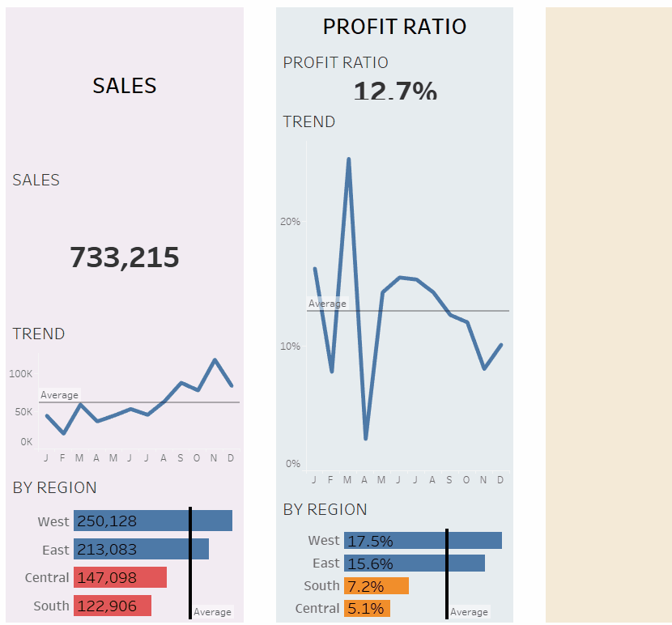
Task: Click the 733,215 total sales figure
Action: click(125, 257)
